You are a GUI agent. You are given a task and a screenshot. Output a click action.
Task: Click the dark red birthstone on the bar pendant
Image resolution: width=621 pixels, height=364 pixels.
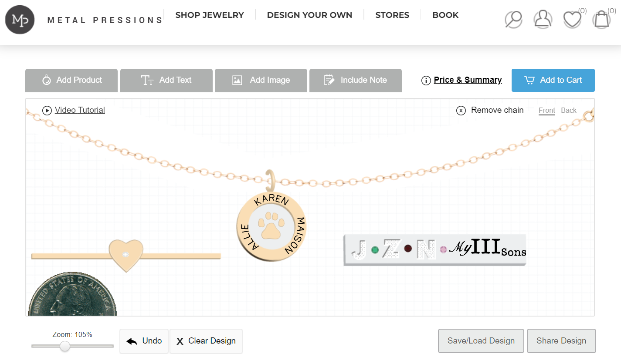408,249
